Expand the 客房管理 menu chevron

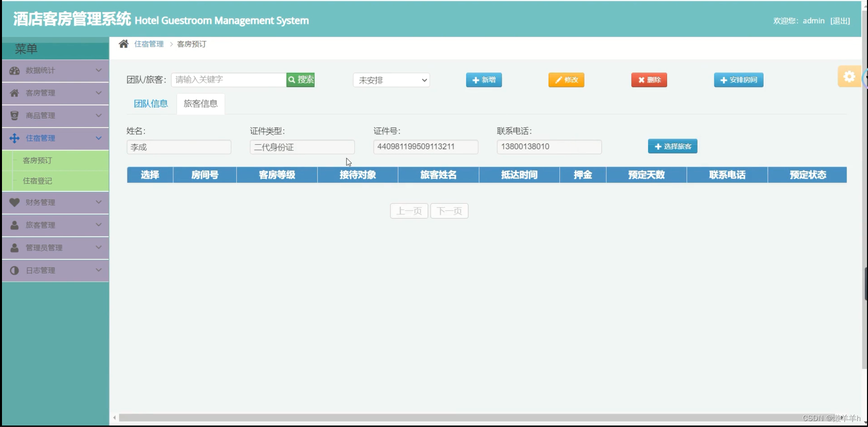point(98,92)
